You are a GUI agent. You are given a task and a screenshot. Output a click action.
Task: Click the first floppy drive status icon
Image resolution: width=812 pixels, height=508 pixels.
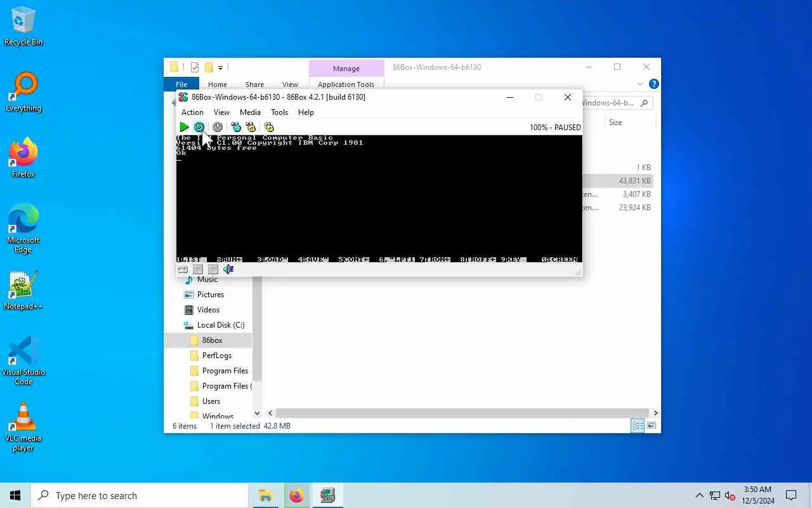click(198, 269)
